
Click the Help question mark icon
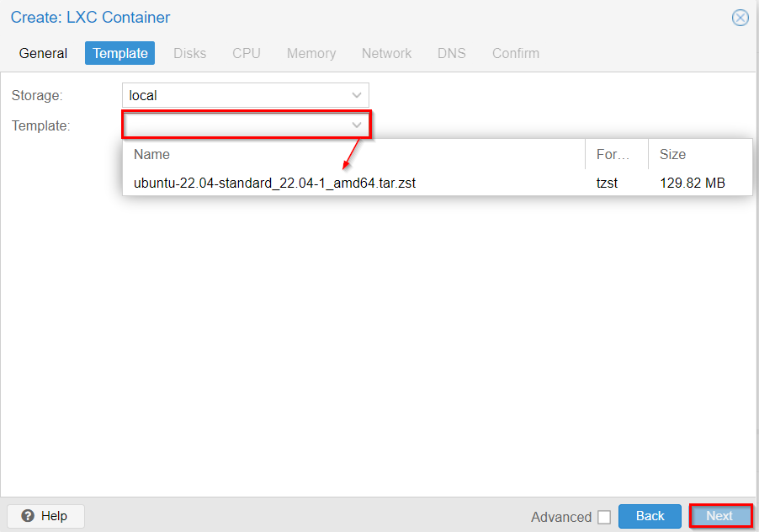pyautogui.click(x=28, y=516)
